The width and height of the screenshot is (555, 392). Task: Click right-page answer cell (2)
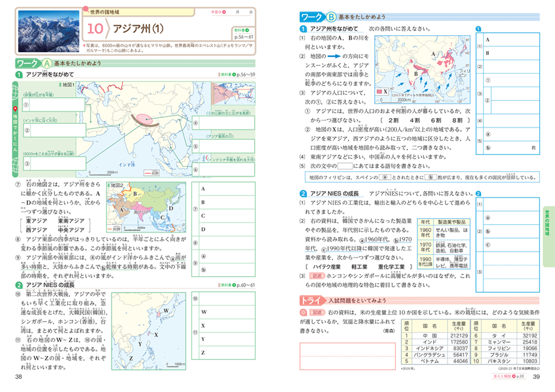pos(511,67)
